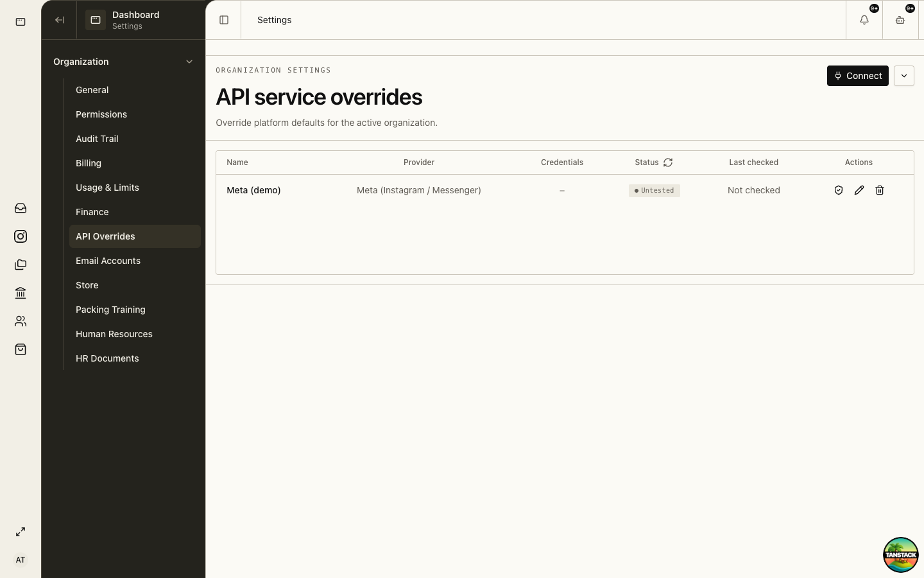Screen dimensions: 924x578
Task: Select API Overrides in sidebar
Action: pos(135,236)
